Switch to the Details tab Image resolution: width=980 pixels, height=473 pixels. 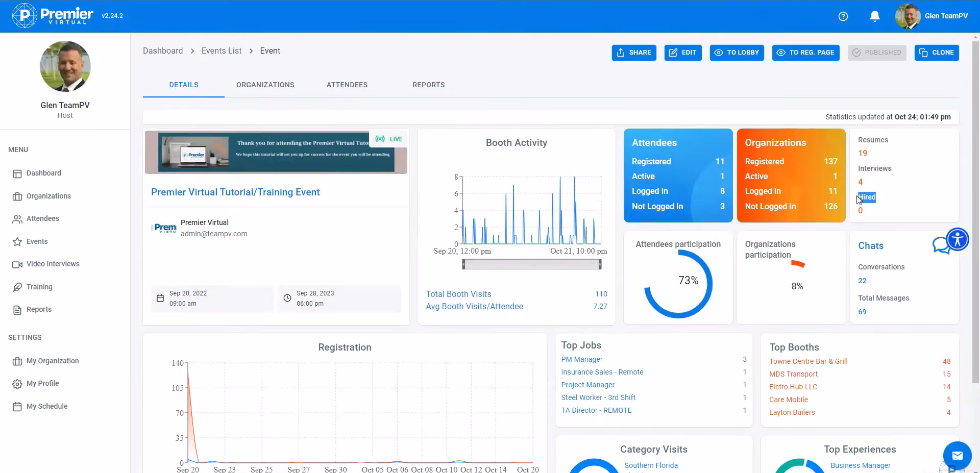click(184, 85)
